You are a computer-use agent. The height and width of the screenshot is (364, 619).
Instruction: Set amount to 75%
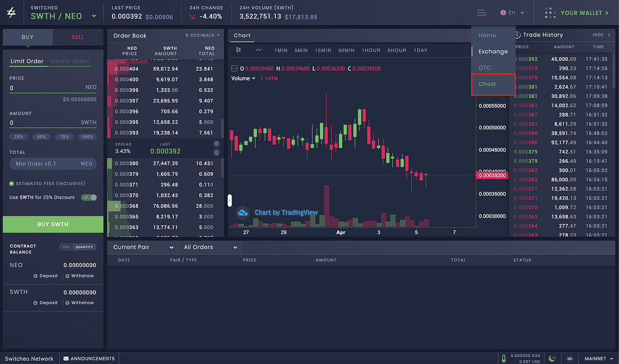point(64,137)
